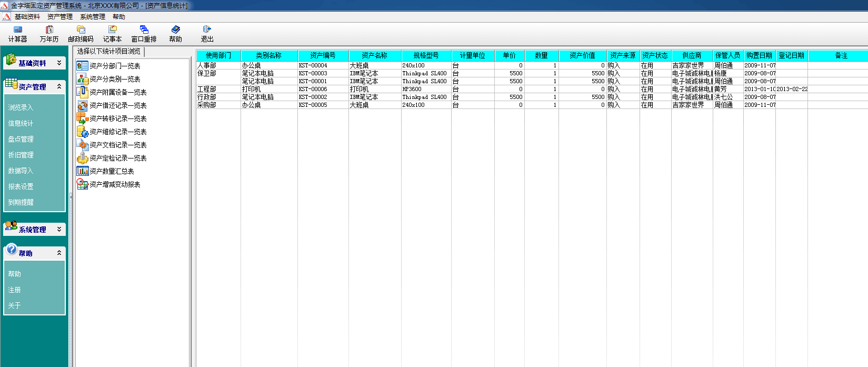Open 报表设置 in sidebar
Viewport: 868px width, 367px height.
[x=21, y=186]
